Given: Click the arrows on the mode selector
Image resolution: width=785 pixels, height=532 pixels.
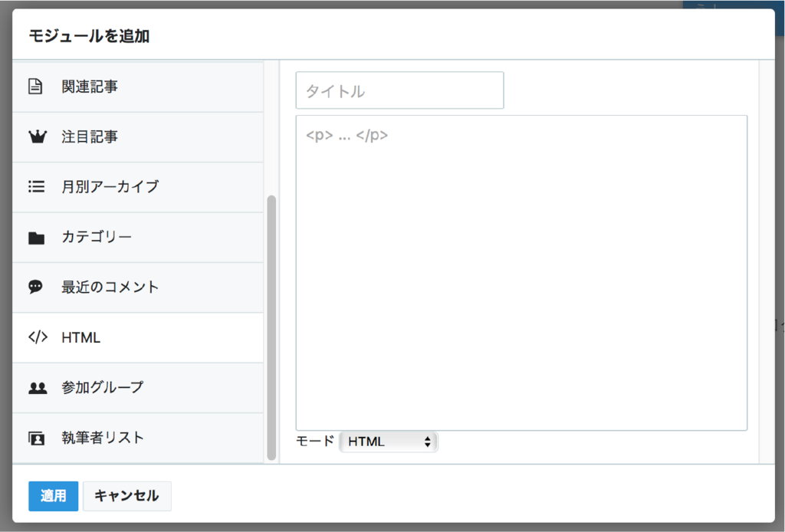Looking at the screenshot, I should (427, 442).
